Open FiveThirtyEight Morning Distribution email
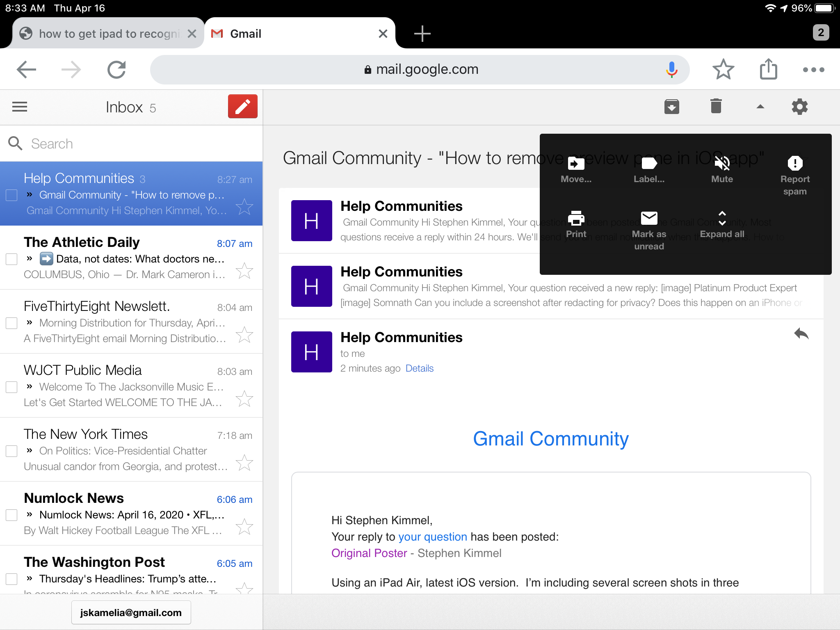840x630 pixels. coord(131,322)
